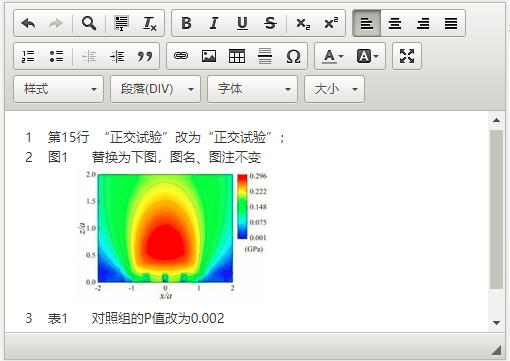Open the special character Omega tool

[293, 56]
